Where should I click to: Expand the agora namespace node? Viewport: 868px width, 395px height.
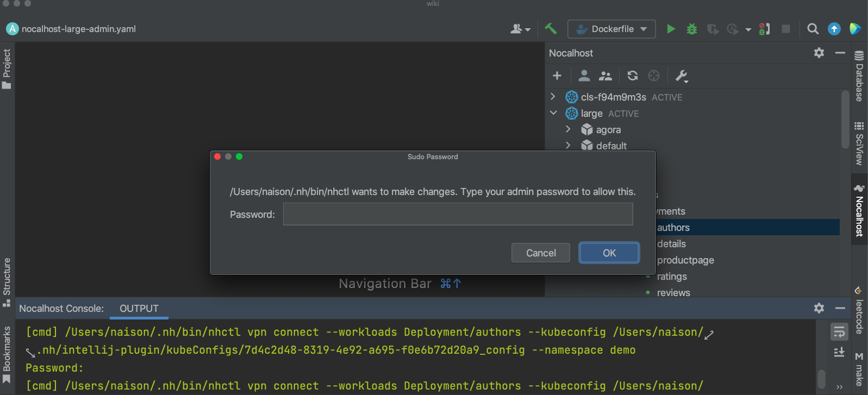point(568,129)
